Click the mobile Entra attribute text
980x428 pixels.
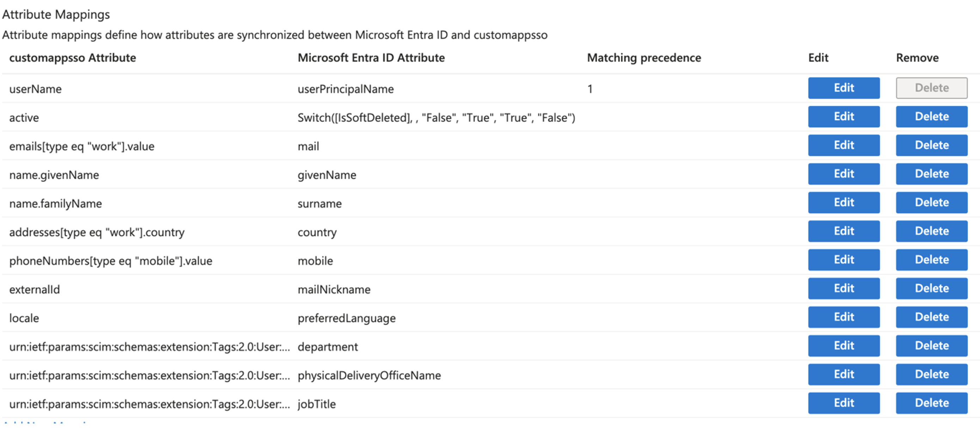315,261
